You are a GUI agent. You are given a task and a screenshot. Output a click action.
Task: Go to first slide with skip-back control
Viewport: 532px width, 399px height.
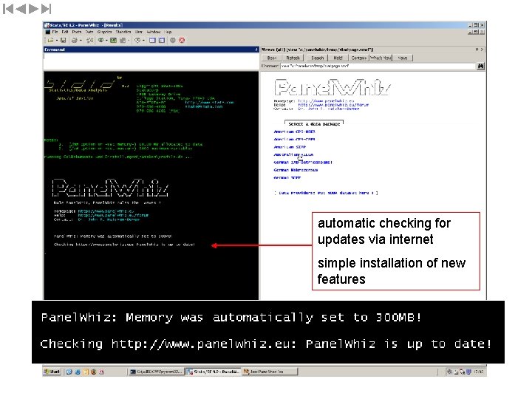click(8, 9)
